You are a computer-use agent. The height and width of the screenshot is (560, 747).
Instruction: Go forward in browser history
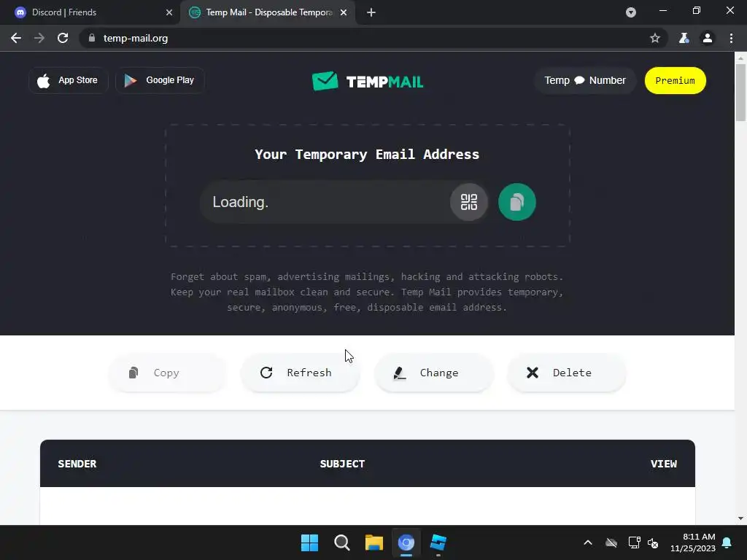[x=39, y=38]
